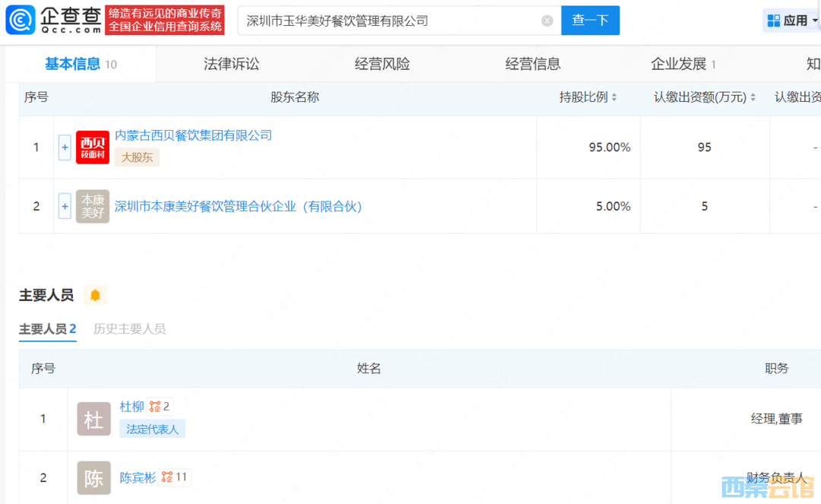Switch to the 法律诉讼 tab
Viewport: 821px width, 504px height.
231,64
